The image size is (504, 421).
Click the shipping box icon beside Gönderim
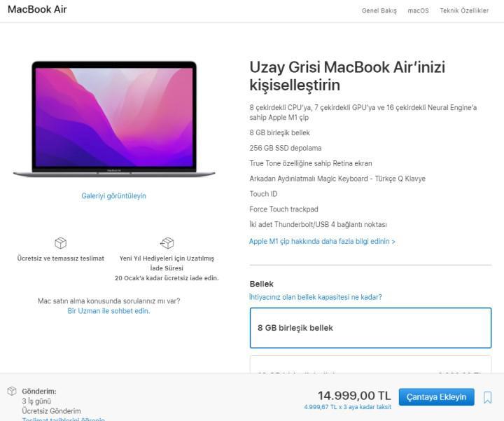12,391
